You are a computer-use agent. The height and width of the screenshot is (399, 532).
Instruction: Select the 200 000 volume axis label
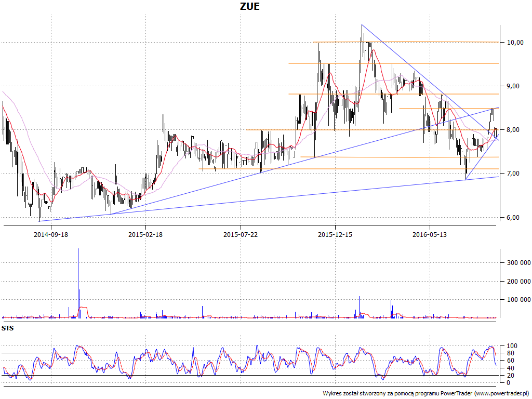(x=519, y=281)
